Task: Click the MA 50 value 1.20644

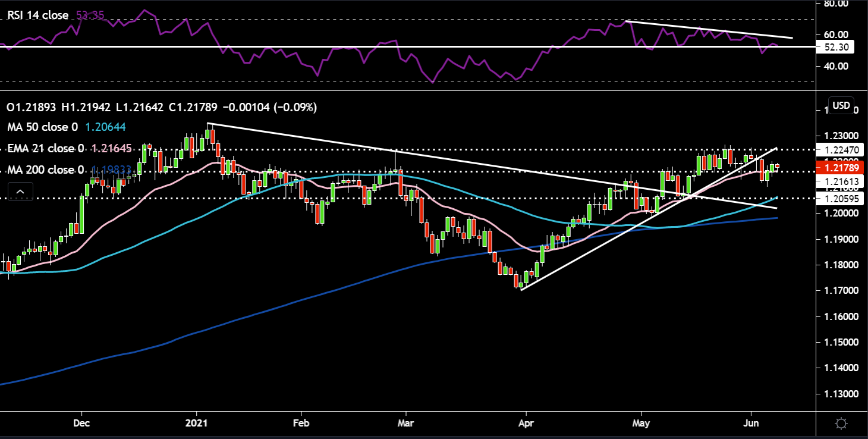Action: (105, 127)
